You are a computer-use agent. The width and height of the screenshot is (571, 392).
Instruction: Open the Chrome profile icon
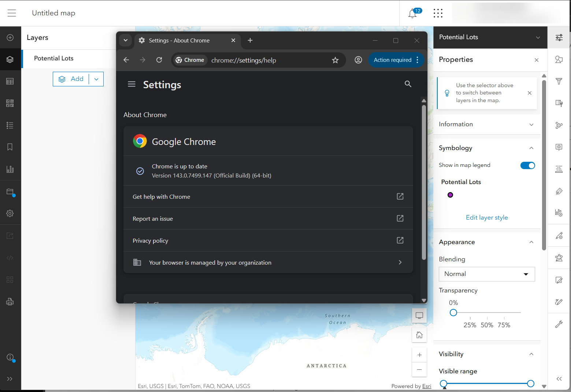coord(358,60)
